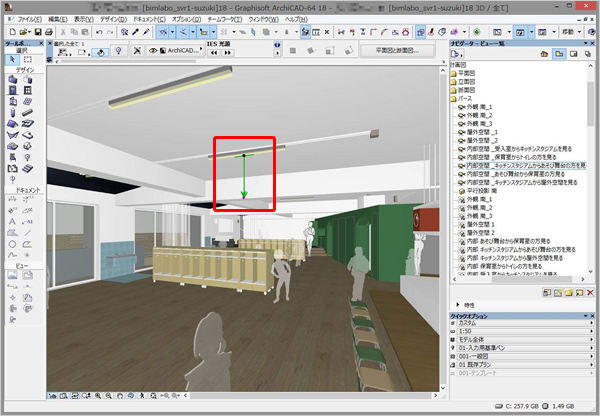Click the New document icon
This screenshot has width=600, height=416.
click(x=13, y=32)
